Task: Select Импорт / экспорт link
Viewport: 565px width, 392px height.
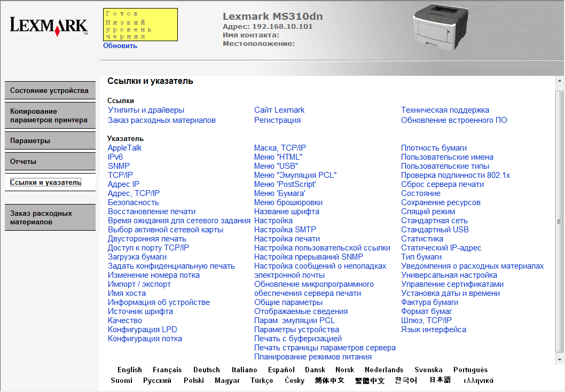Action: [139, 284]
